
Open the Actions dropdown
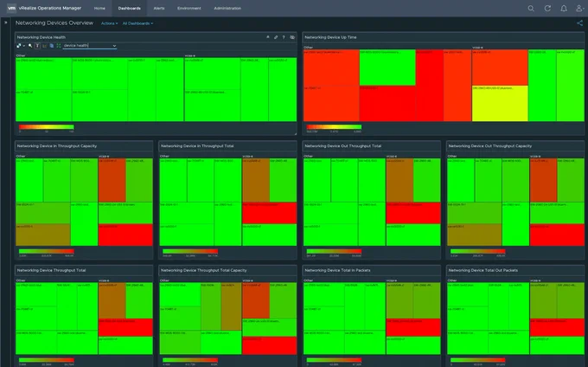pos(109,23)
